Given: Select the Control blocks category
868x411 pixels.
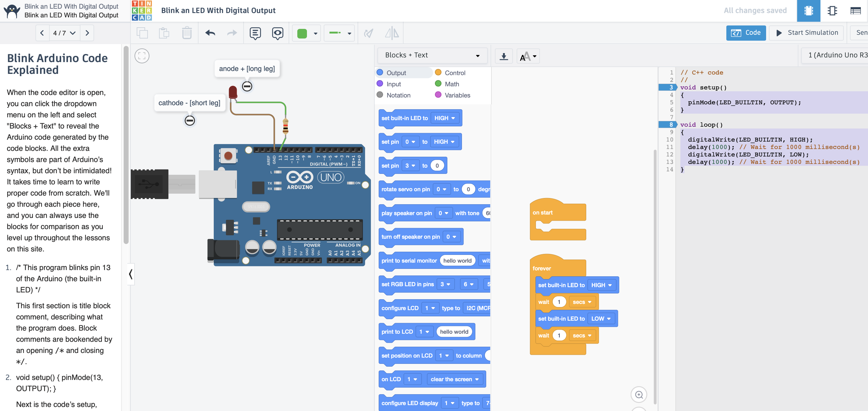Looking at the screenshot, I should point(454,73).
